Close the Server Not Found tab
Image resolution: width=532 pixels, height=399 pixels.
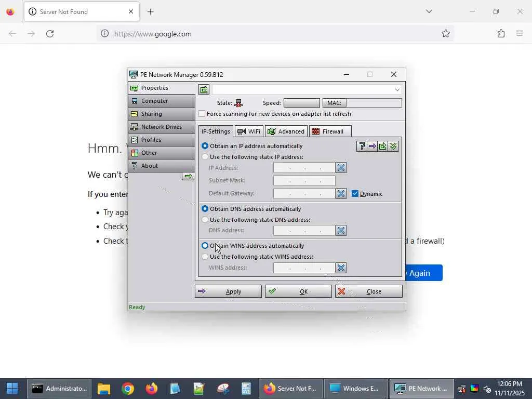[131, 12]
